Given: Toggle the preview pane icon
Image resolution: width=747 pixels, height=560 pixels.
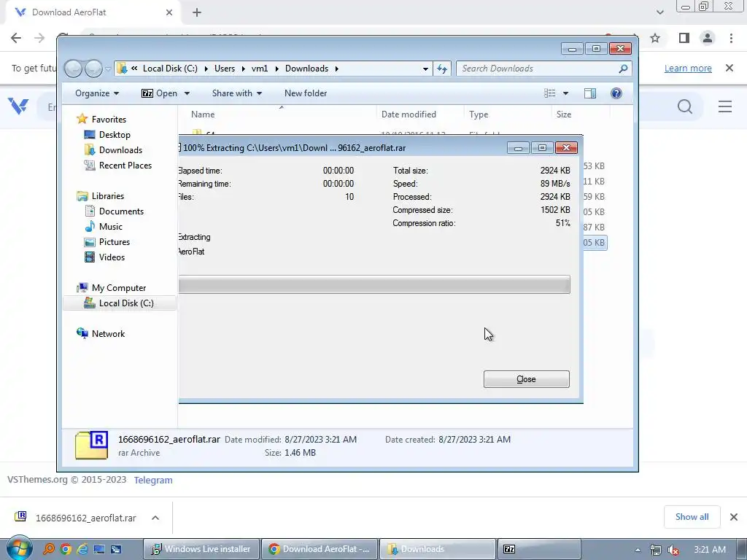Looking at the screenshot, I should pos(589,93).
